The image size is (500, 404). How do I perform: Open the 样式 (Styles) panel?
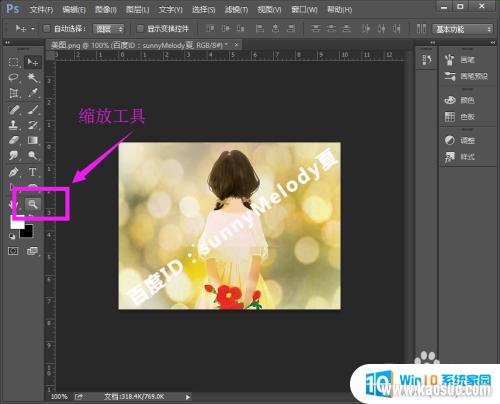coord(459,157)
